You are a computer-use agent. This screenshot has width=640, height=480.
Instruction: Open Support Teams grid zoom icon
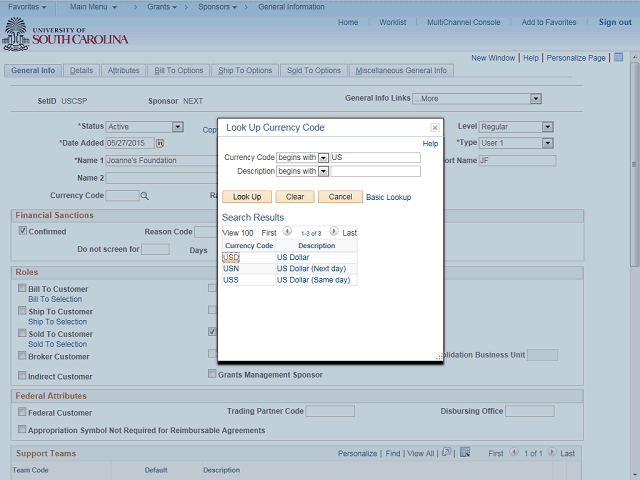point(446,453)
